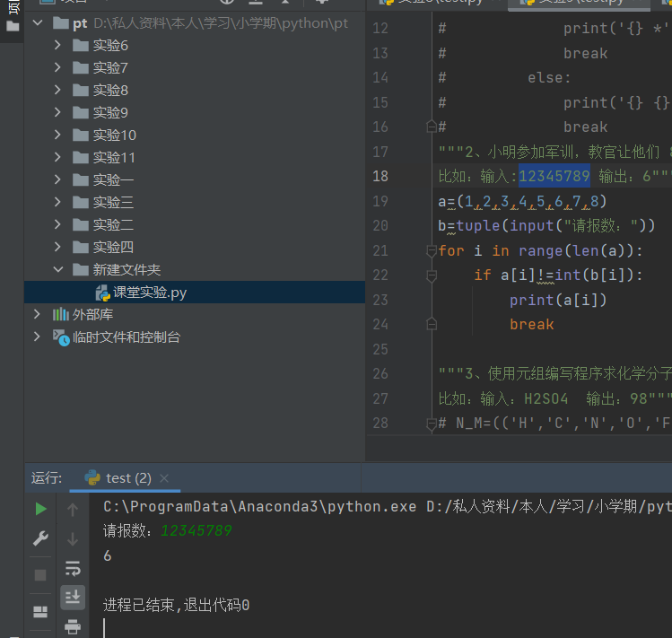Click the console output 6
The image size is (672, 638).
point(107,555)
